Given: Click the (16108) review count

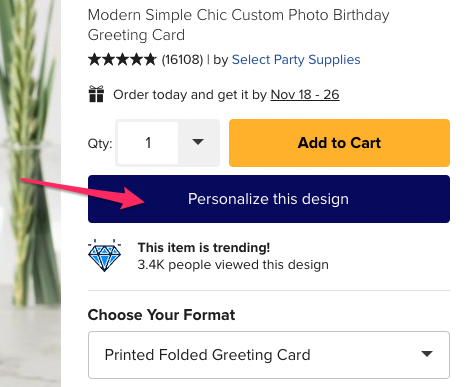Looking at the screenshot, I should [x=182, y=60].
